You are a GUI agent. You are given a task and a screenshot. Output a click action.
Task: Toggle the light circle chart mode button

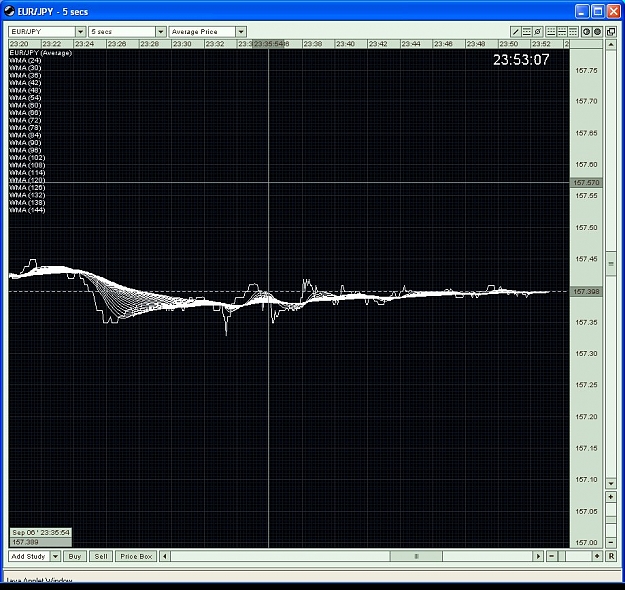pos(586,32)
